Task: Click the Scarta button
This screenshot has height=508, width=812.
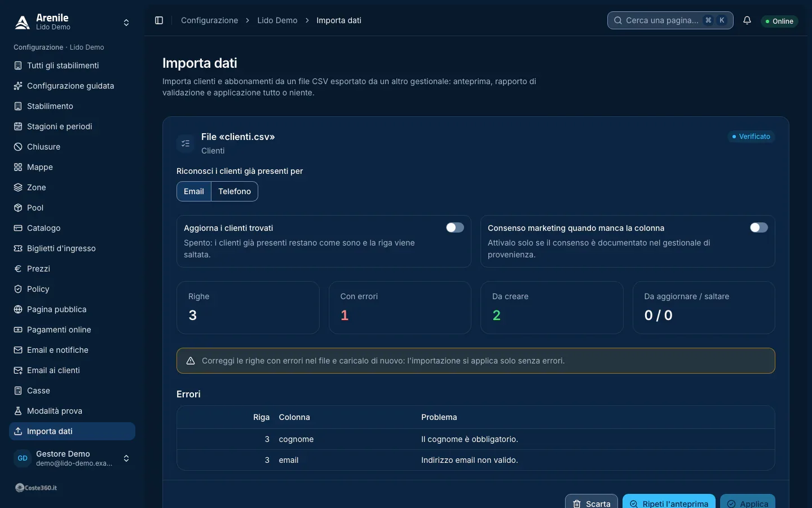Action: pyautogui.click(x=592, y=501)
